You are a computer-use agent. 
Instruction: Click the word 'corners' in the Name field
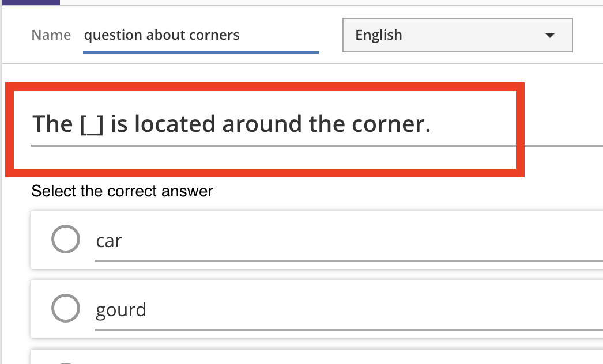tap(217, 36)
